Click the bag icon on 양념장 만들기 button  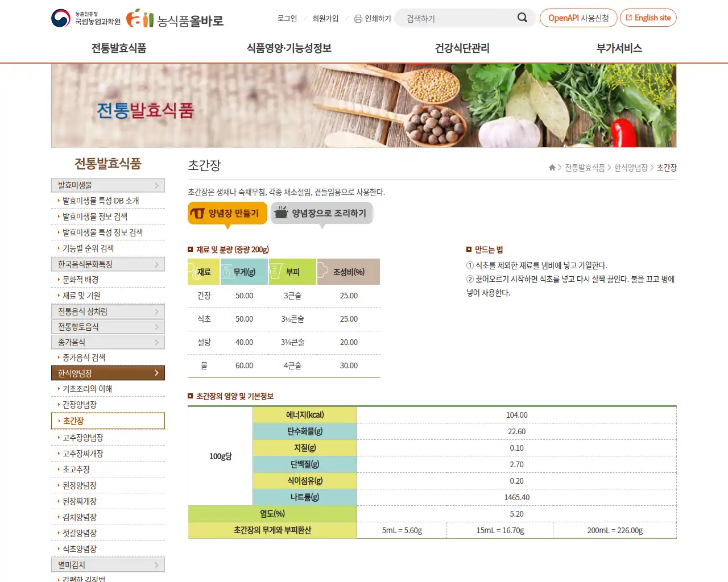coord(198,213)
